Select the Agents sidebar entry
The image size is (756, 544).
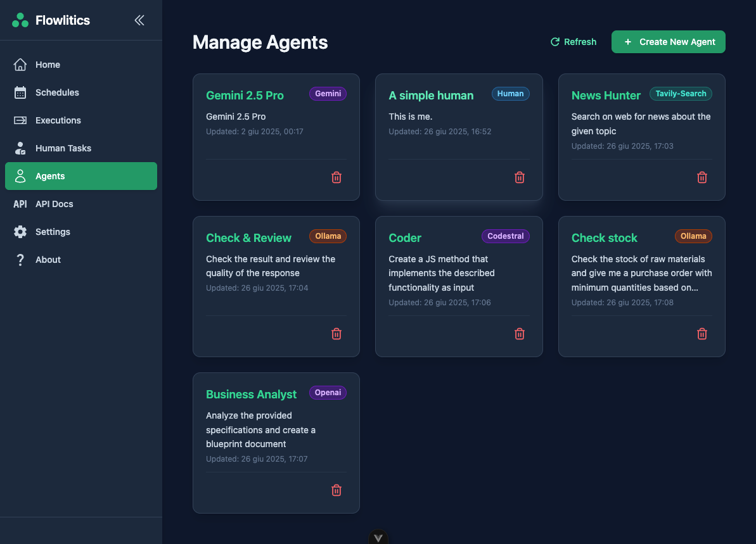81,176
